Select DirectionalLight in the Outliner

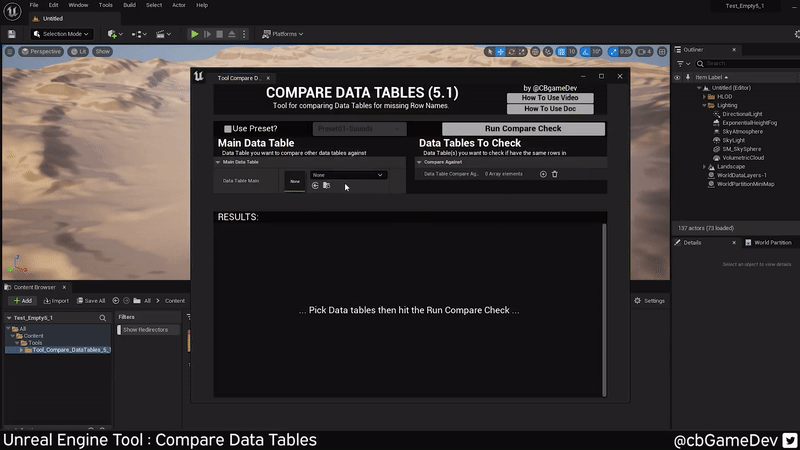743,114
